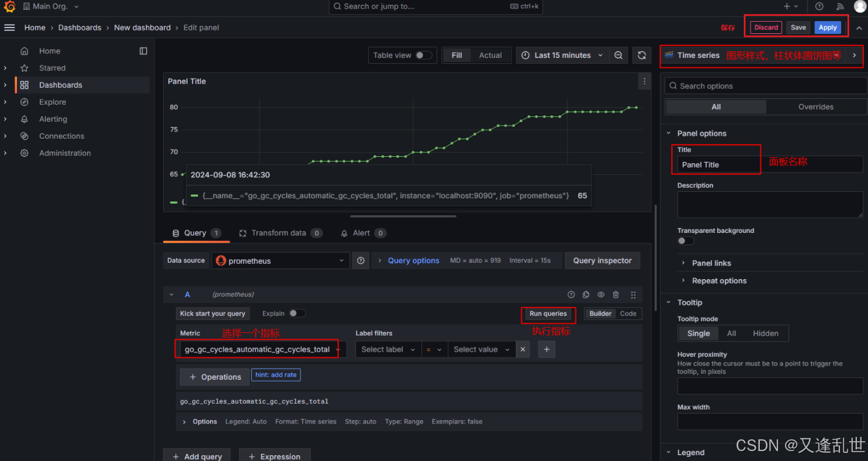Open the user profile avatar
Image resolution: width=868 pixels, height=461 pixels.
click(x=860, y=6)
